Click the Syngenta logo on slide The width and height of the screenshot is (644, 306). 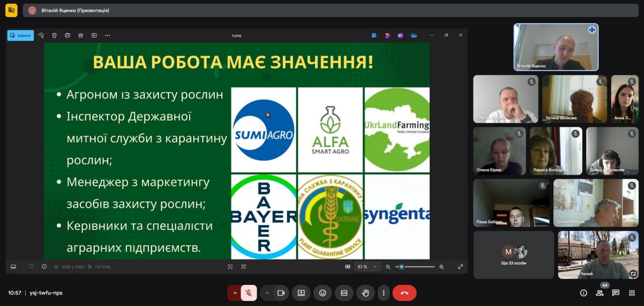click(397, 216)
